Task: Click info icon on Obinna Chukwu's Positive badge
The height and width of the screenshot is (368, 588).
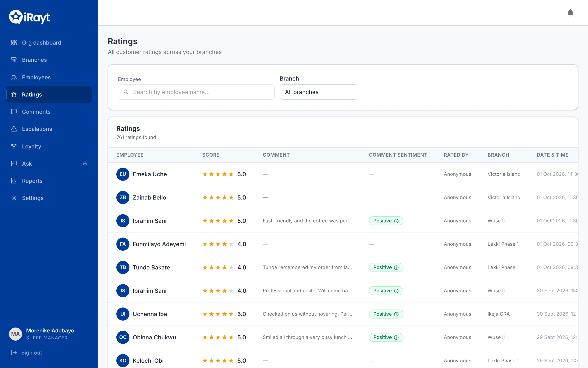Action: (396, 337)
